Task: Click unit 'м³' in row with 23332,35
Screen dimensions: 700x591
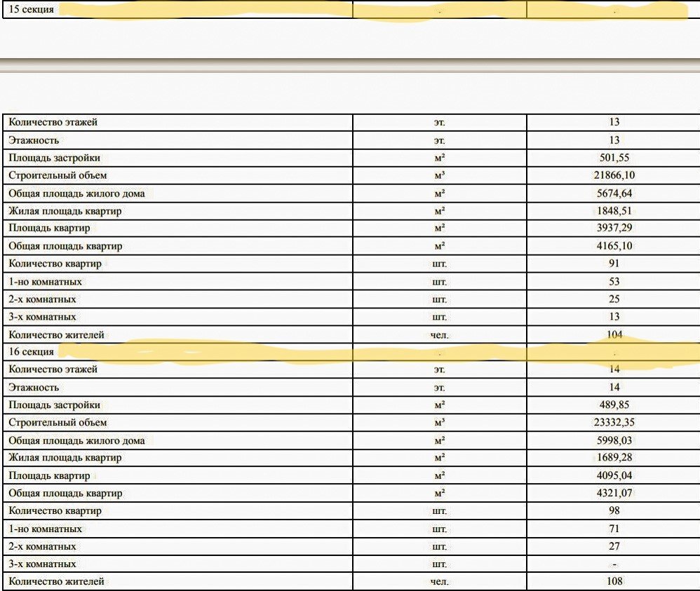Action: click(439, 423)
